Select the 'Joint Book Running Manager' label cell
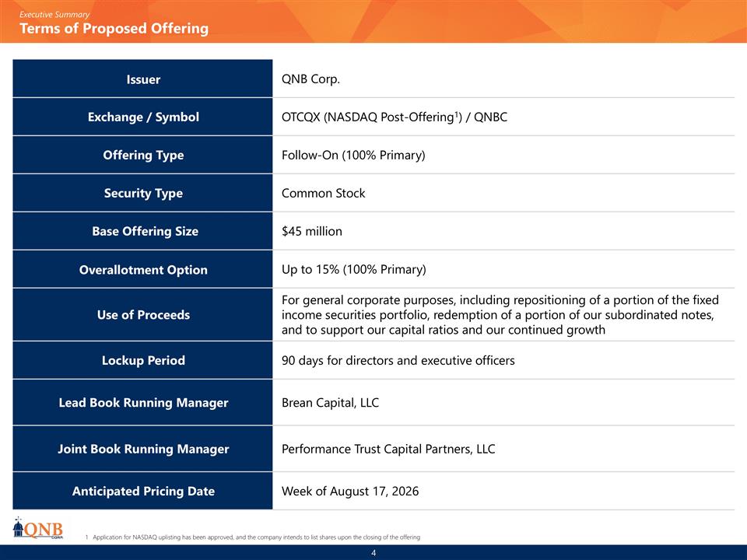This screenshot has height=560, width=747. tap(142, 449)
